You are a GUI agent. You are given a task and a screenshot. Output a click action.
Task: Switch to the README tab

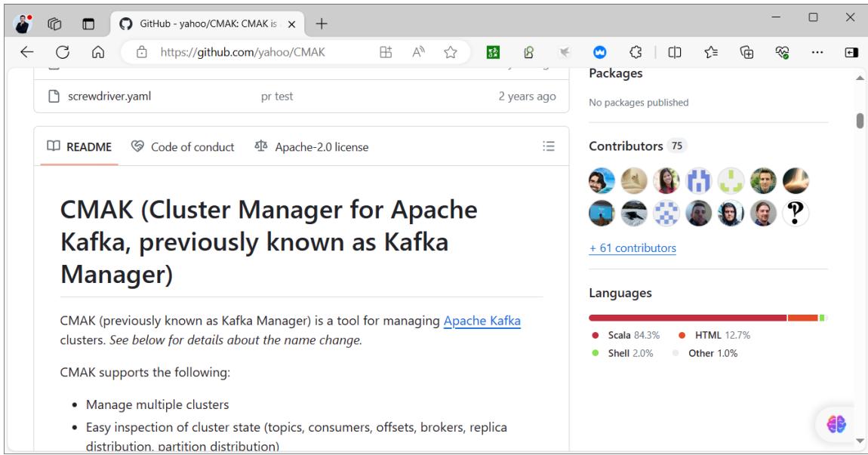[79, 146]
